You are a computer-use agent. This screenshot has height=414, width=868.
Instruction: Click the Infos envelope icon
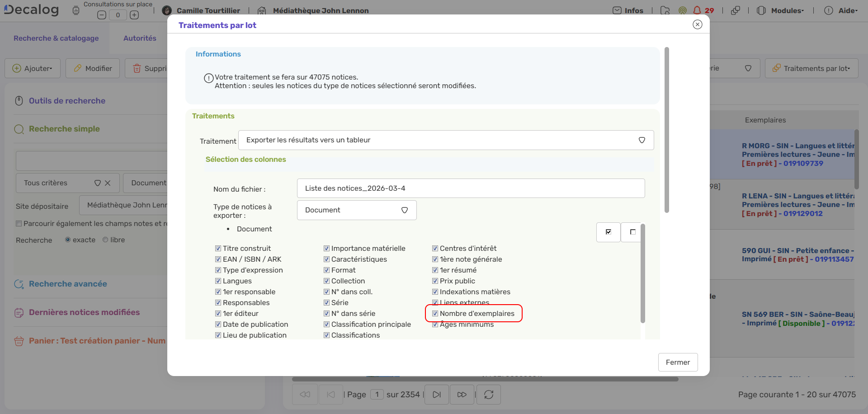(x=617, y=10)
